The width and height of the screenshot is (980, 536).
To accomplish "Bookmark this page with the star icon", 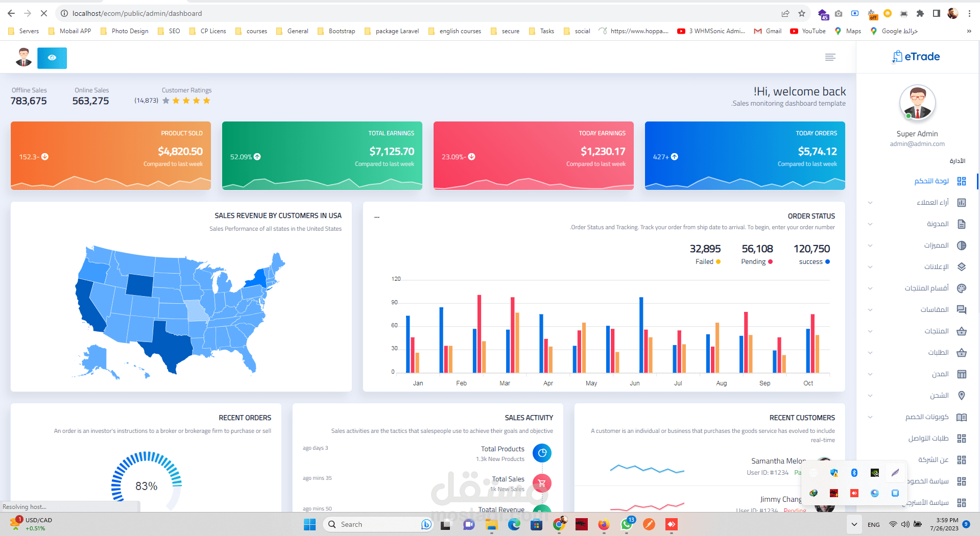I will coord(802,13).
